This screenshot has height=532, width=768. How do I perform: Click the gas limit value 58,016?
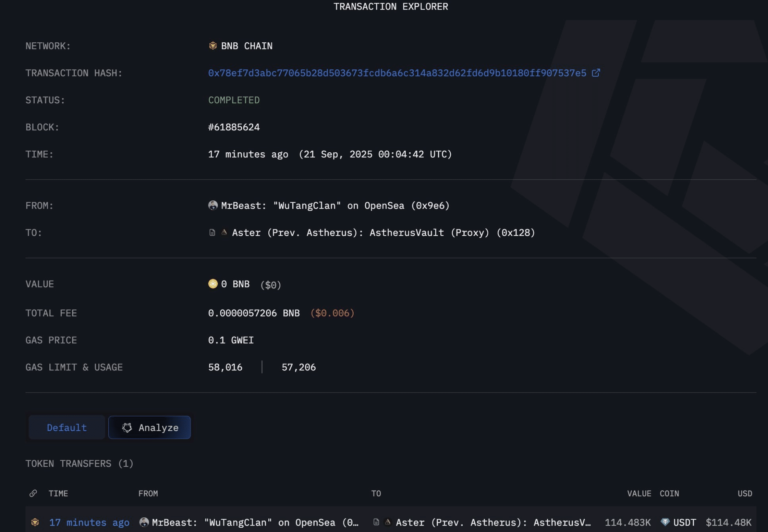[x=225, y=367]
